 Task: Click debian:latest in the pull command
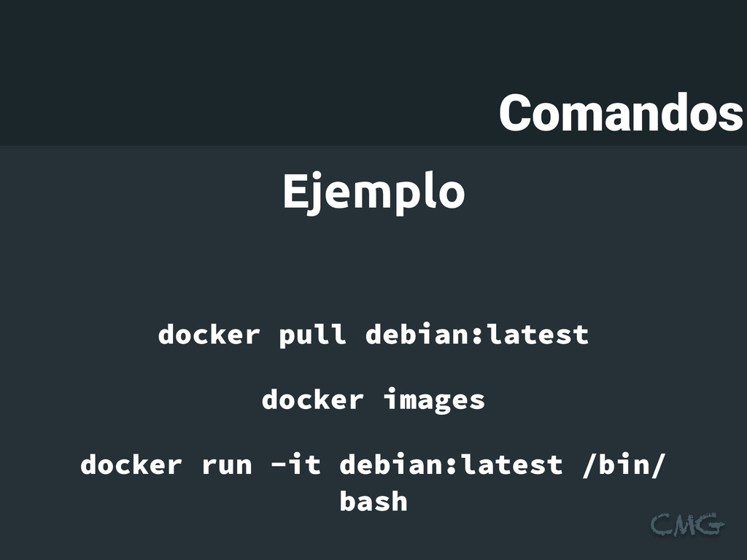tap(477, 334)
